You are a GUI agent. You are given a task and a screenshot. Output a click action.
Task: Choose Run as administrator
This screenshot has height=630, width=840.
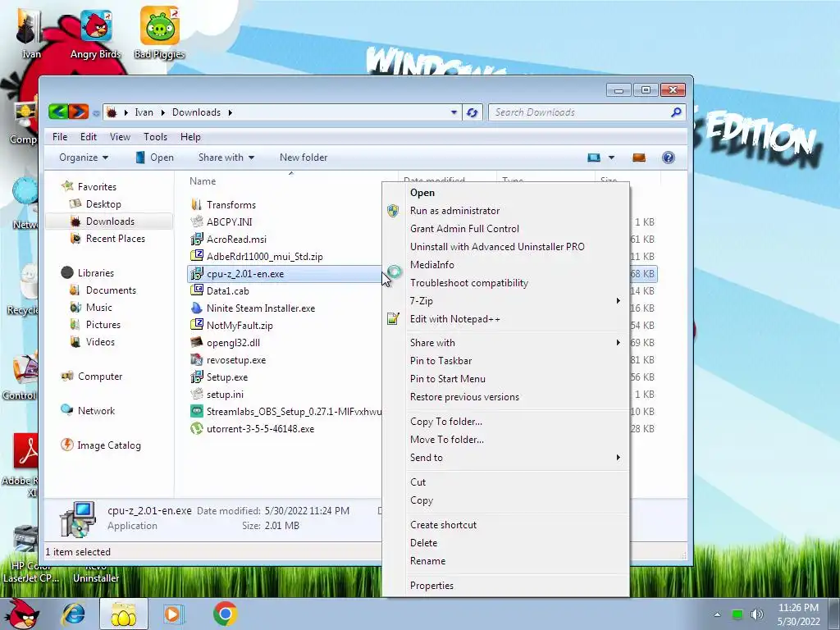[454, 211]
